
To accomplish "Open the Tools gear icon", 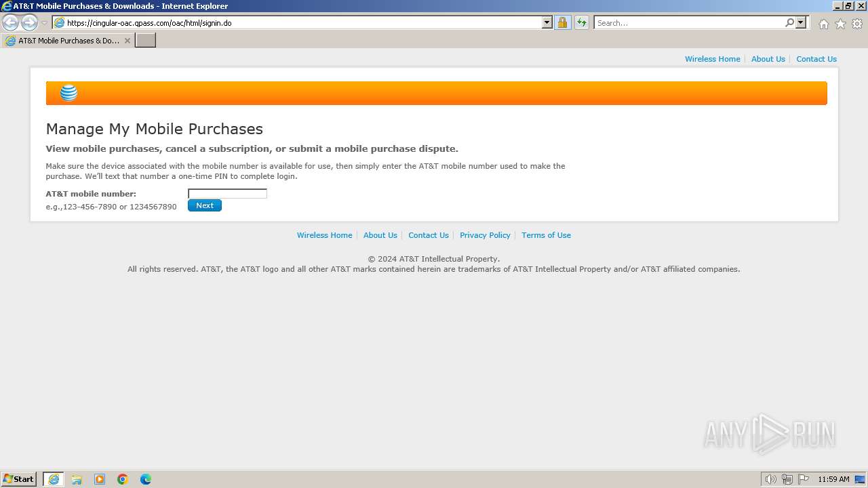I will click(x=857, y=24).
